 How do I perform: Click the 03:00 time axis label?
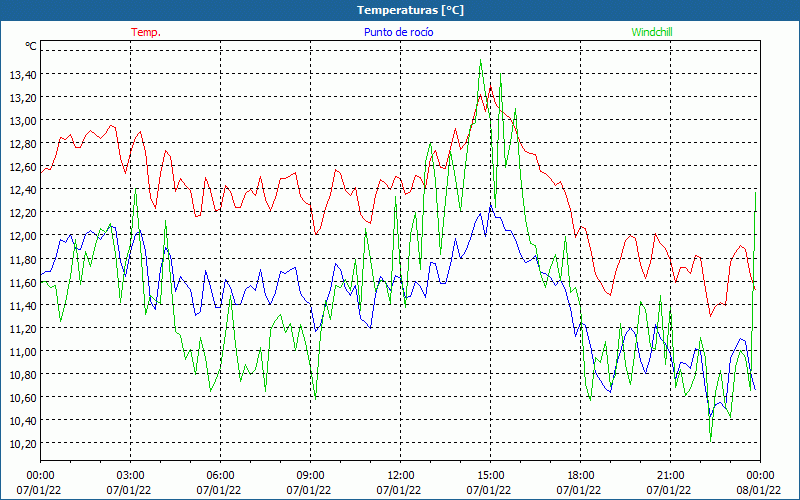(131, 476)
